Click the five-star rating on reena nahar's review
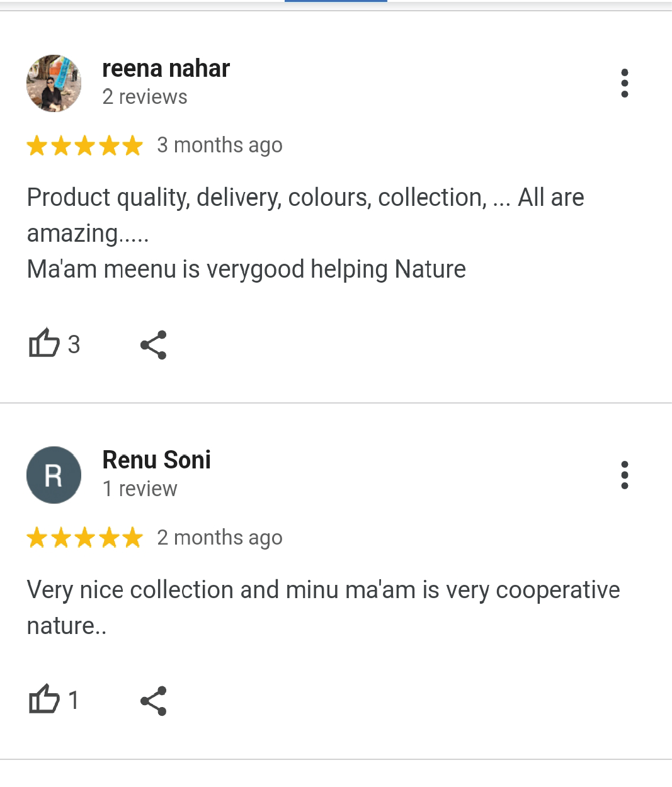This screenshot has height=787, width=672. (x=85, y=146)
